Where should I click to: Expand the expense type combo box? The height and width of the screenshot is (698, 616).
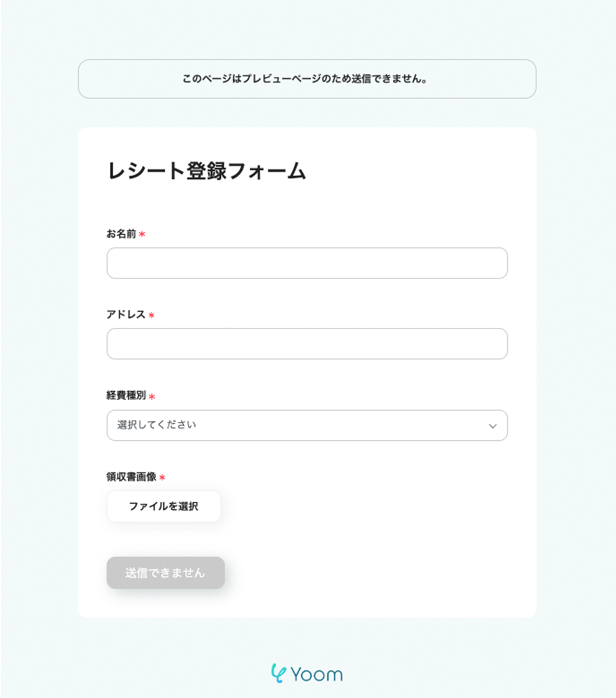click(307, 425)
